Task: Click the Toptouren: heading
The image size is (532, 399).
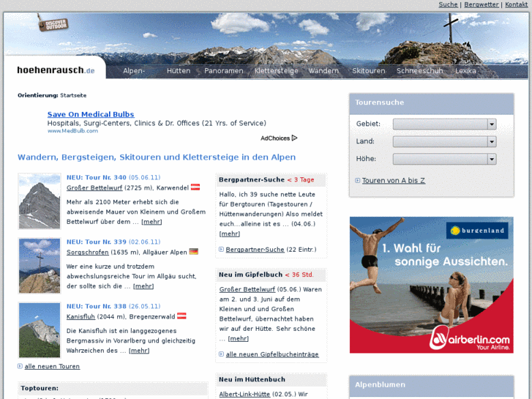Action: (x=40, y=388)
